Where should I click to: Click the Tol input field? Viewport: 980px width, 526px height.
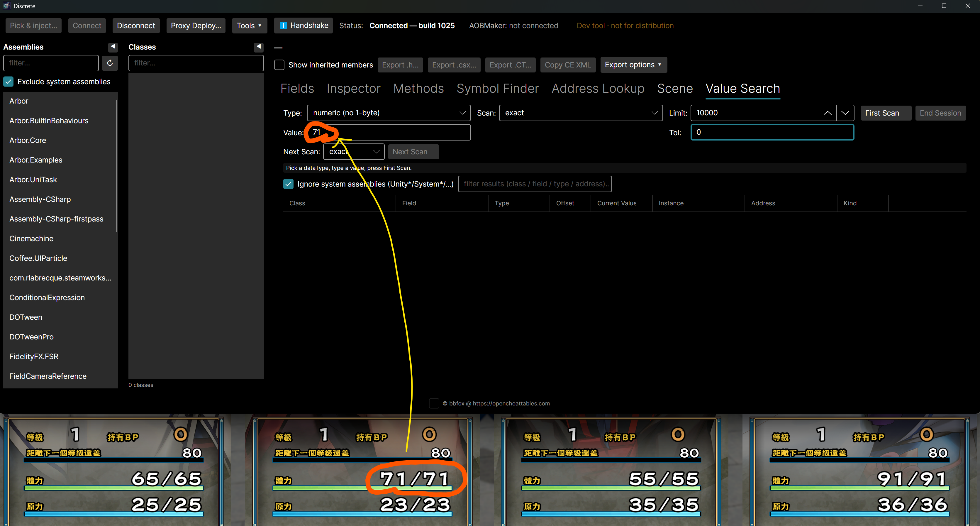point(772,132)
